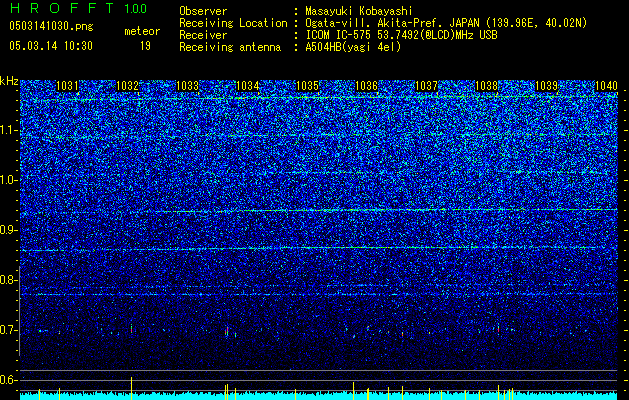Click the 'Observer' field label
Screen dimensions: 629x400
pyautogui.click(x=203, y=11)
